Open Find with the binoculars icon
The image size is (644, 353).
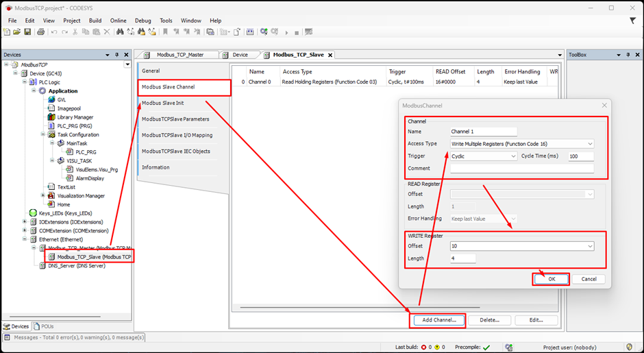tap(120, 32)
